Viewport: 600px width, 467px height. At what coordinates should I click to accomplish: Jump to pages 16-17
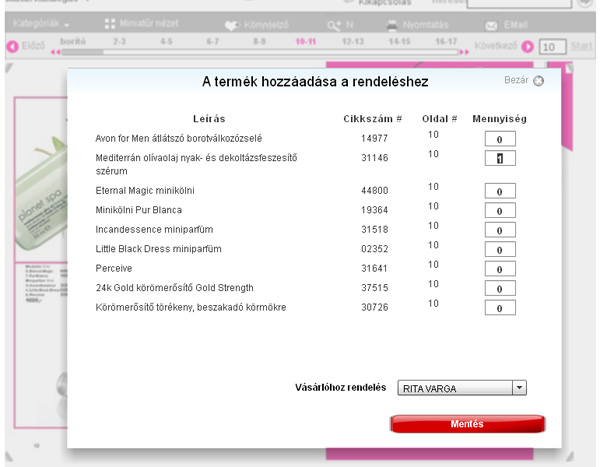click(446, 41)
